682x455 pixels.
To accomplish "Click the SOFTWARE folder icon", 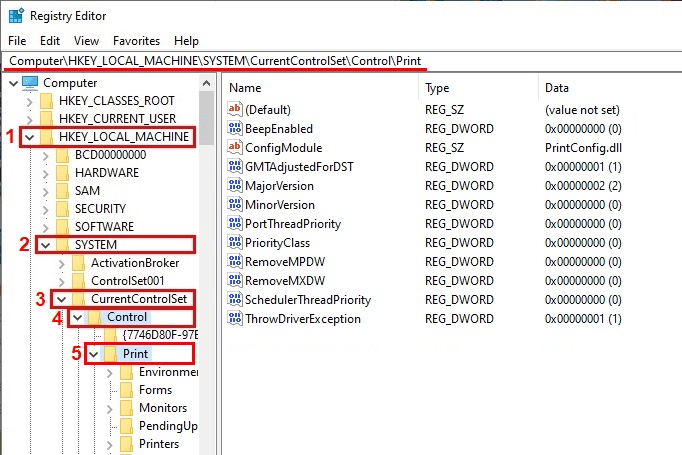I will pos(63,227).
